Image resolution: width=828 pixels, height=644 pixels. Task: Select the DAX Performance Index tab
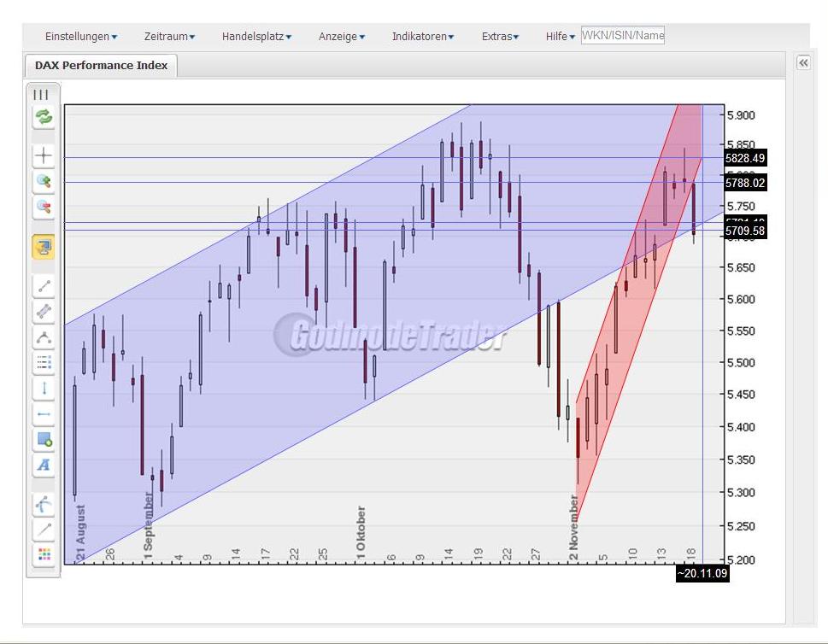(x=100, y=65)
